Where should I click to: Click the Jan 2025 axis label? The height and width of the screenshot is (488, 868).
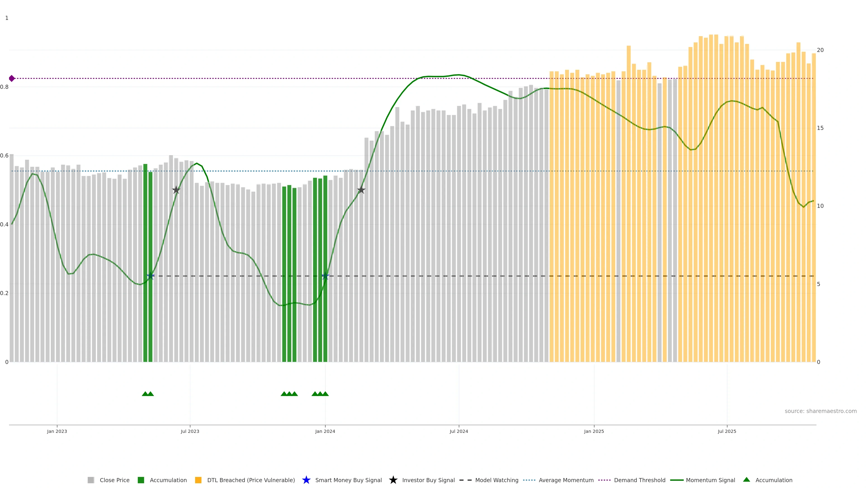click(x=594, y=432)
